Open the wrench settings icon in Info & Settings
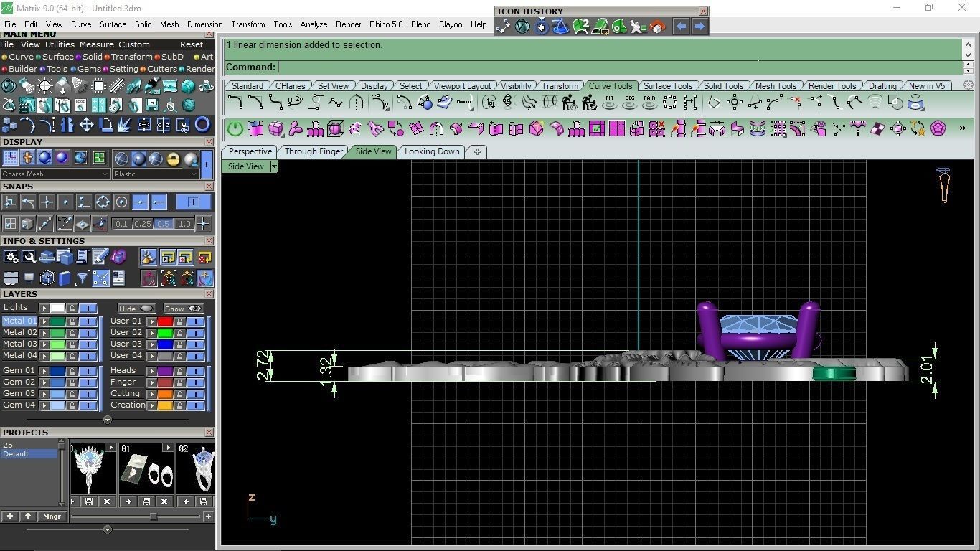 click(29, 258)
